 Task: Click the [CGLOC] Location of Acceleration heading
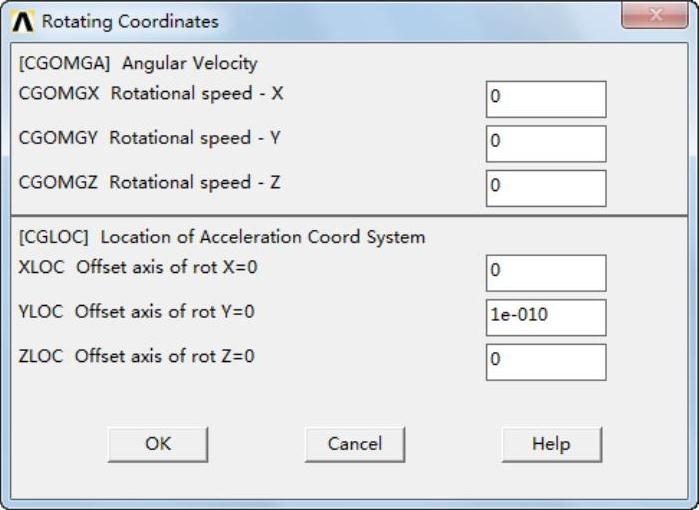pos(222,237)
